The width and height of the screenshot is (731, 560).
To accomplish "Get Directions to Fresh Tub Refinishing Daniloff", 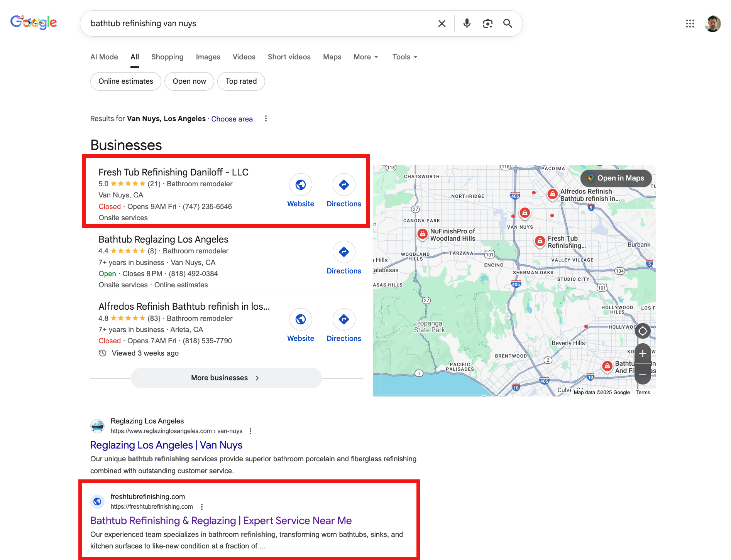I will (344, 185).
